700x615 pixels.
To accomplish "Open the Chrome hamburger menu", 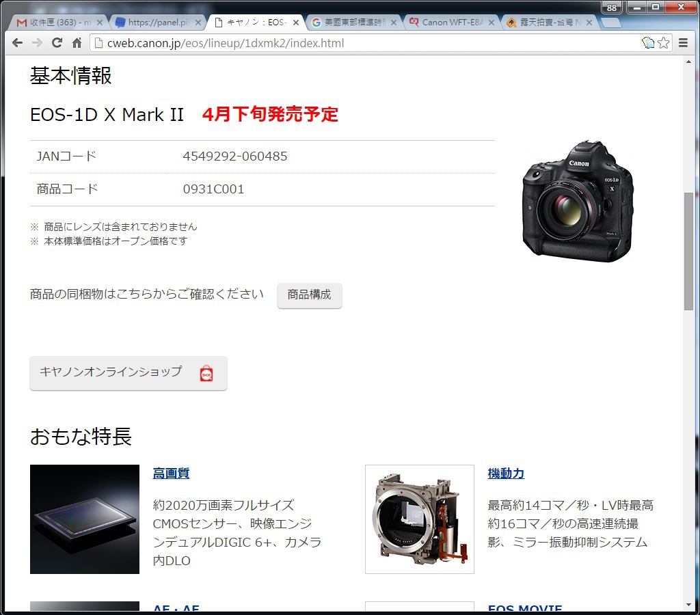I will pos(683,43).
